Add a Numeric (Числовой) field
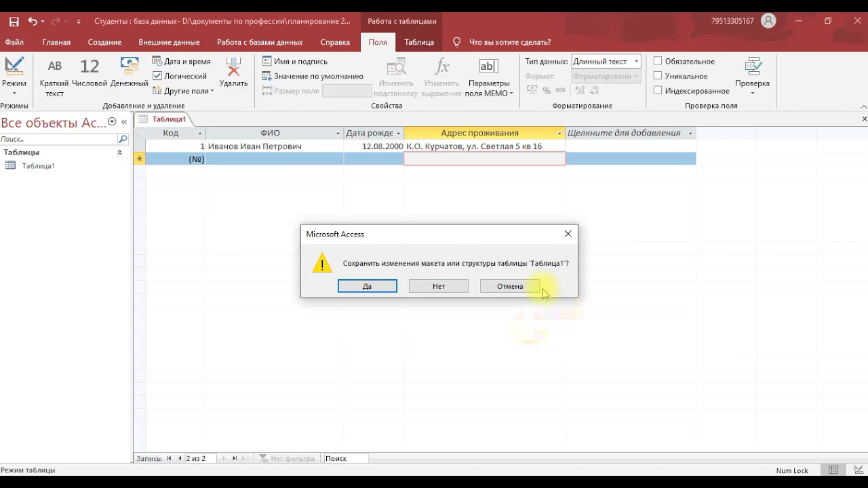868x488 pixels. [90, 73]
